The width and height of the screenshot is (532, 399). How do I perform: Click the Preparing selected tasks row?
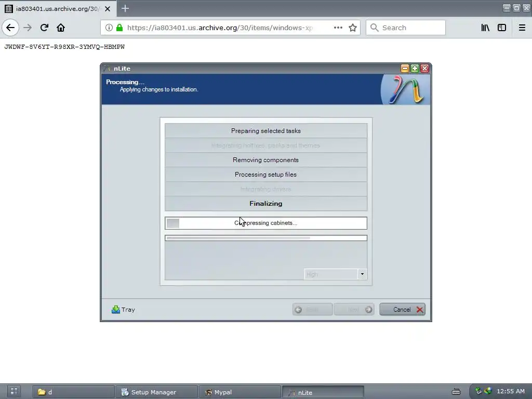coord(266,131)
